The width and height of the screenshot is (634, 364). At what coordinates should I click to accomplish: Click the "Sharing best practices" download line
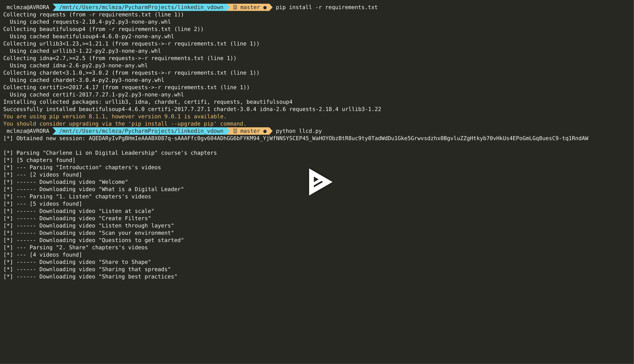(x=90, y=276)
